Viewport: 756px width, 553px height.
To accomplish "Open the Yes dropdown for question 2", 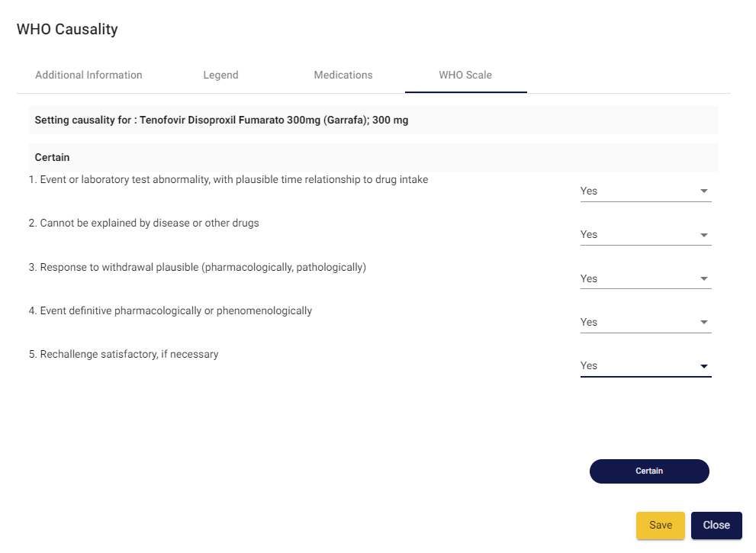I will point(638,235).
